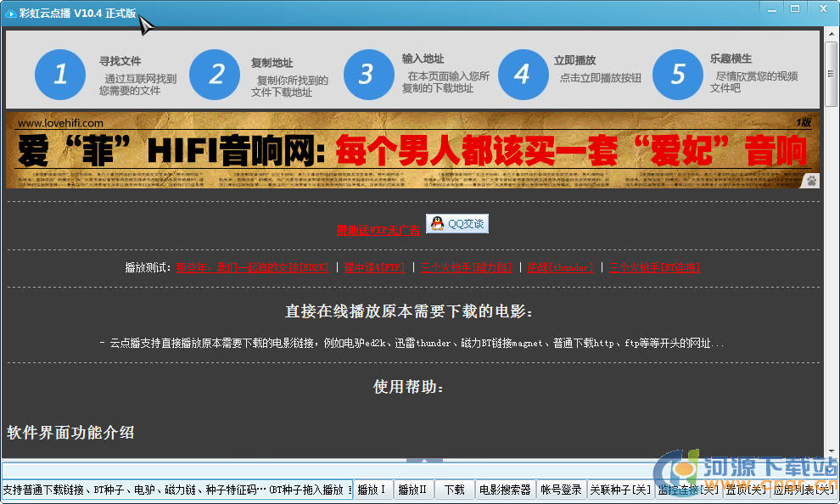Toggle 关联种子[关] setting
The height and width of the screenshot is (504, 840).
pos(620,490)
